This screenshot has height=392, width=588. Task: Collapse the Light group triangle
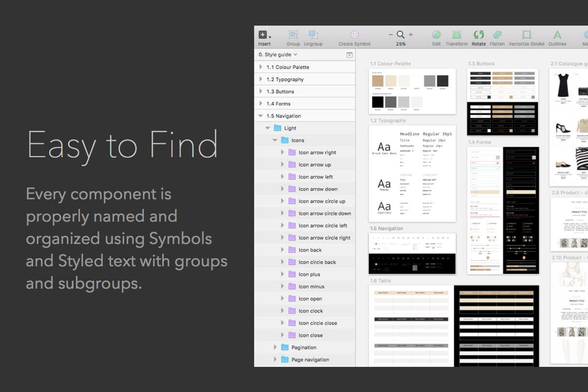[x=268, y=128]
